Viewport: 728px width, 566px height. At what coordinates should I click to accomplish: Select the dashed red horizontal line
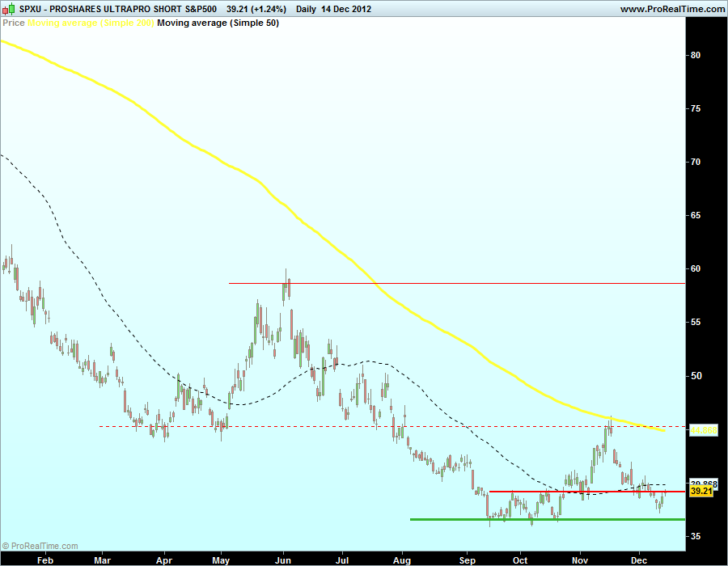392,426
